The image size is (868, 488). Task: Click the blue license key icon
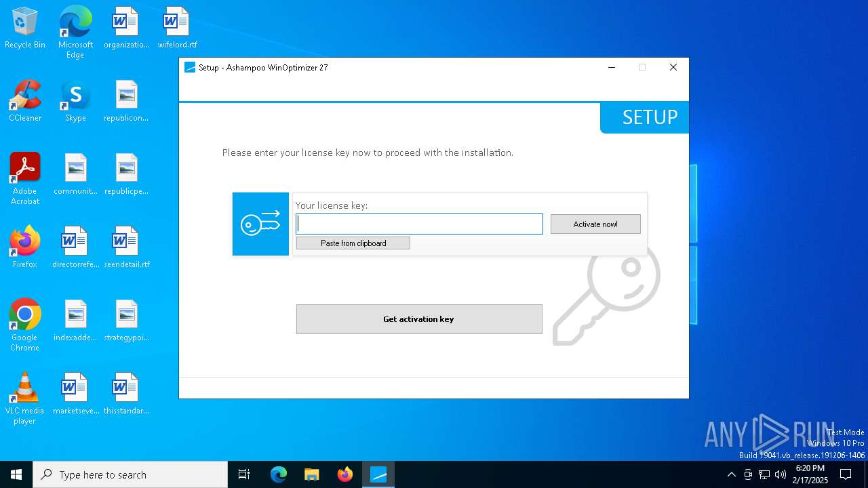coord(260,224)
